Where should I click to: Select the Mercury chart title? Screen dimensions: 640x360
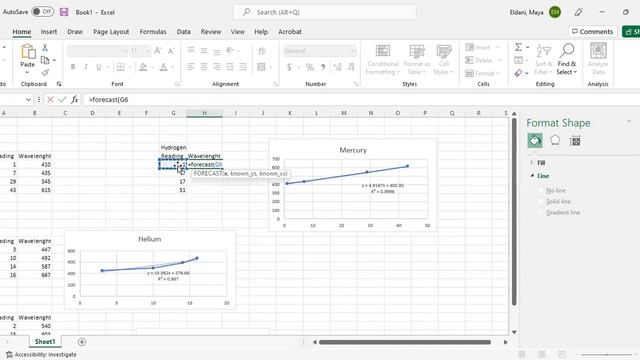tap(353, 150)
